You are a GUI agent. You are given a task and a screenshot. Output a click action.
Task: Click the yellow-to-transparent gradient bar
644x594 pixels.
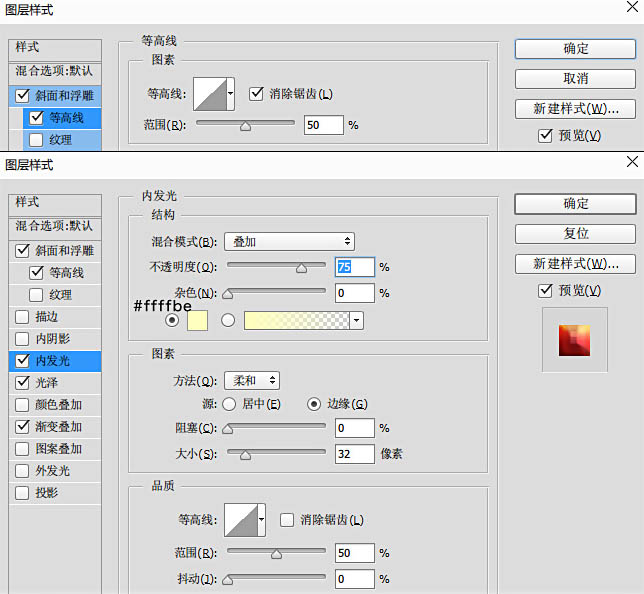(297, 320)
